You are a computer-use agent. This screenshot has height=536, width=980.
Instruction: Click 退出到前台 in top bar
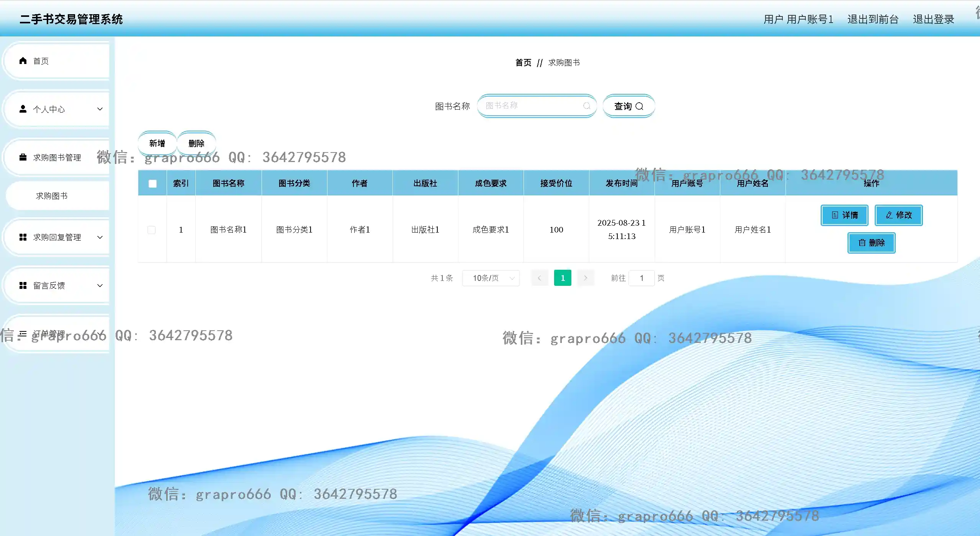click(873, 19)
